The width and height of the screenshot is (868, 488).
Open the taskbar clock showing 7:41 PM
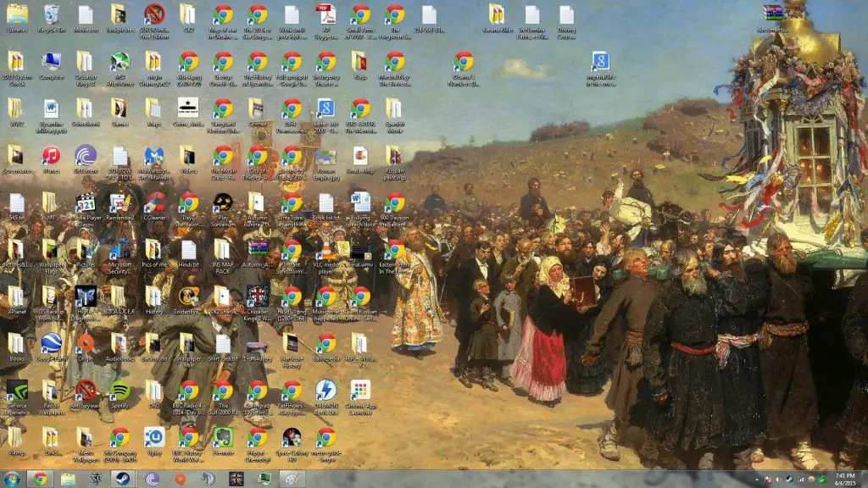[845, 480]
